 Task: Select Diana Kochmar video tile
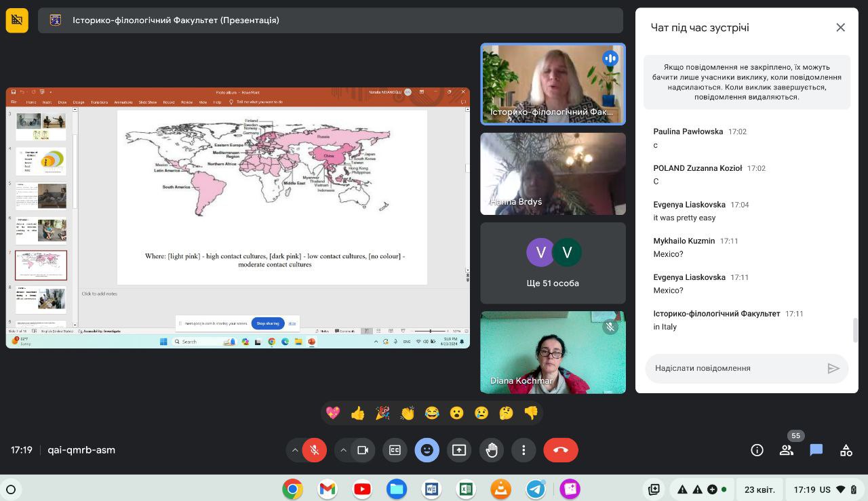(x=553, y=353)
